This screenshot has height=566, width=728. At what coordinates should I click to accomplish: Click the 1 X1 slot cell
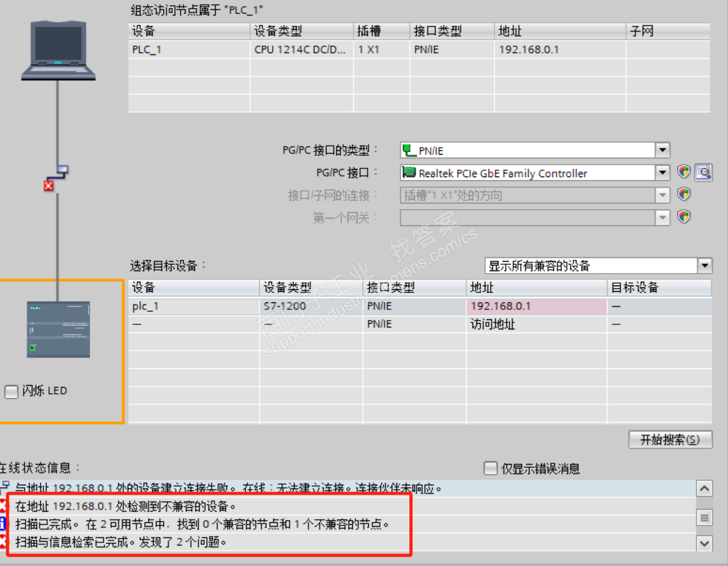point(381,49)
